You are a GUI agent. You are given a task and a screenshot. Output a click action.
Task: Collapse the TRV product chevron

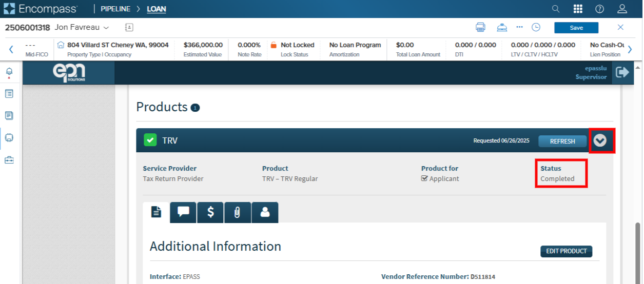tap(600, 140)
